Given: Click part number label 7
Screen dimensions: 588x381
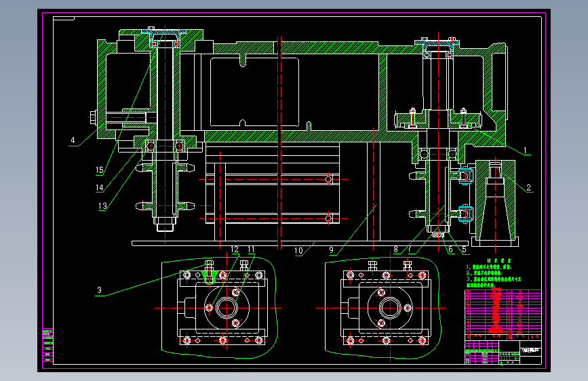Looking at the screenshot, I should [410, 249].
